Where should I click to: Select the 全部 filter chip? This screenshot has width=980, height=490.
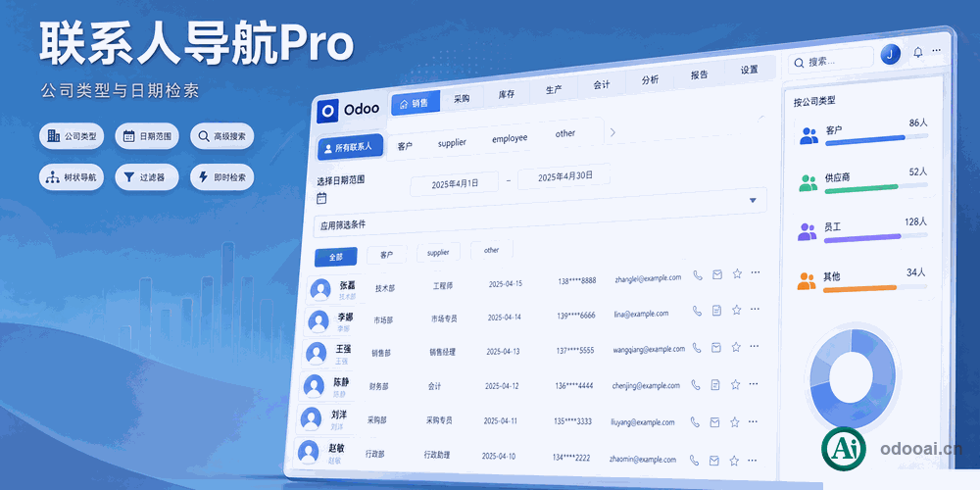coord(335,257)
